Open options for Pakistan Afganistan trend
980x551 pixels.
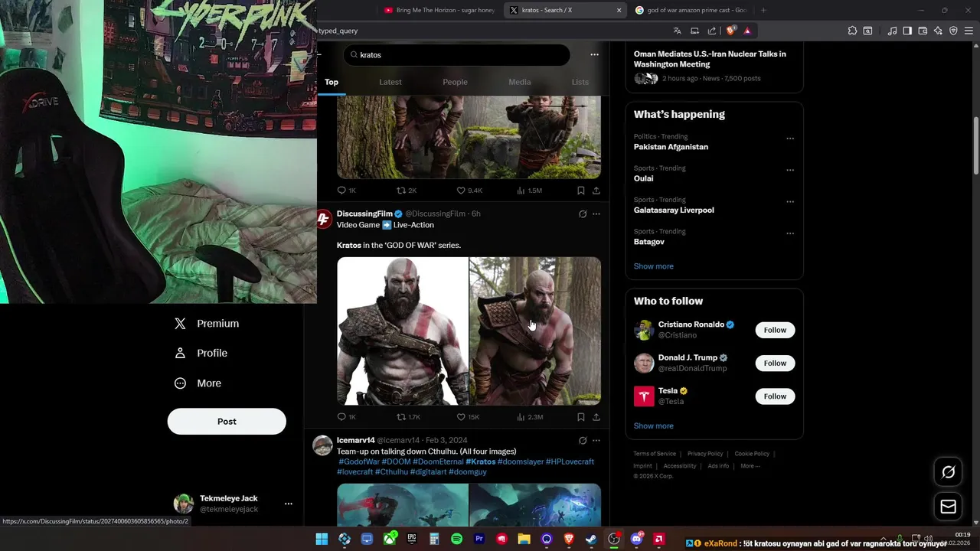point(790,139)
